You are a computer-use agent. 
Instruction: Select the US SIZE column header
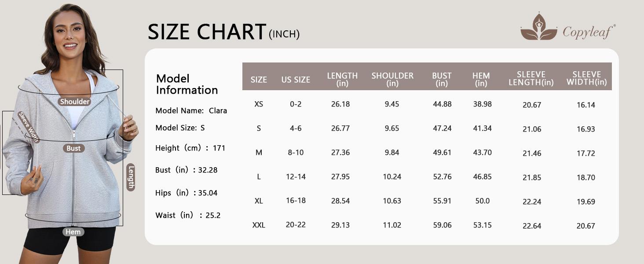296,80
